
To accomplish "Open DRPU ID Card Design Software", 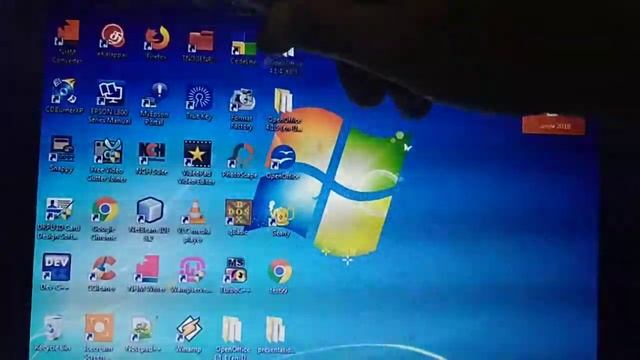I will click(59, 210).
